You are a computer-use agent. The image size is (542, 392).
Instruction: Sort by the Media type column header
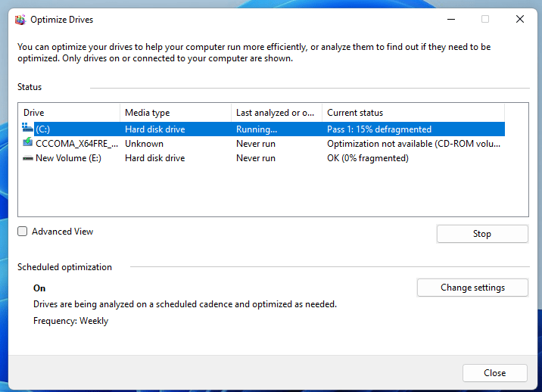pyautogui.click(x=176, y=113)
